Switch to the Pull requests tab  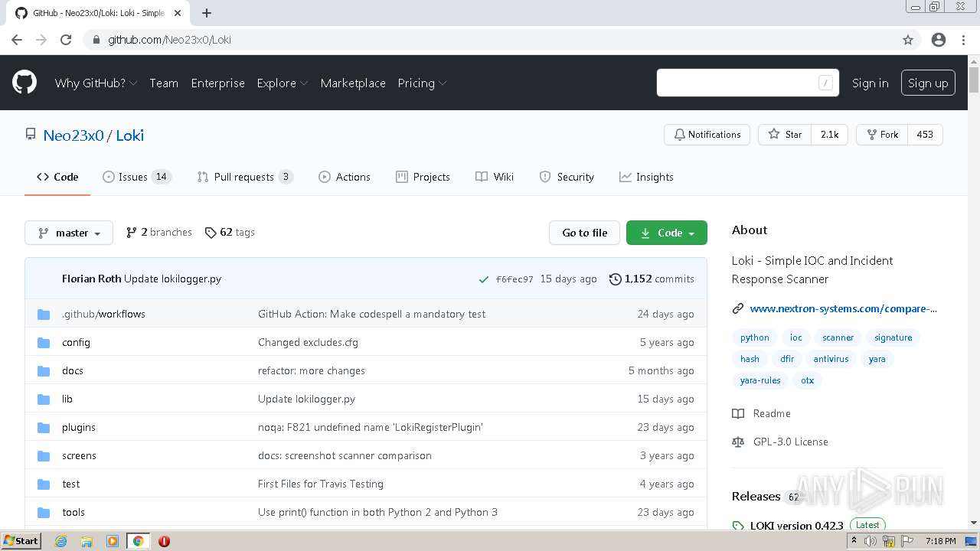pyautogui.click(x=245, y=177)
